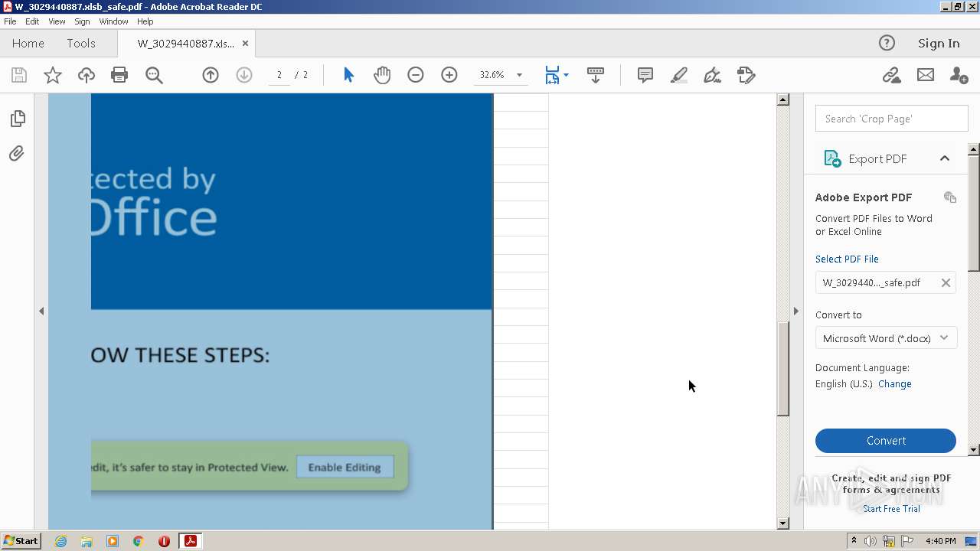Click copy icon next to Adobe Export PDF
Screen dimensions: 980x551
coord(950,197)
